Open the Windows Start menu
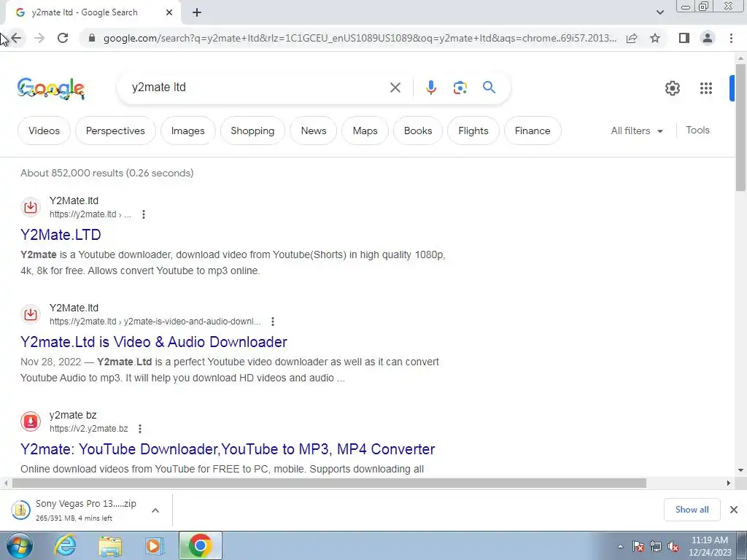747x560 pixels. (x=20, y=545)
